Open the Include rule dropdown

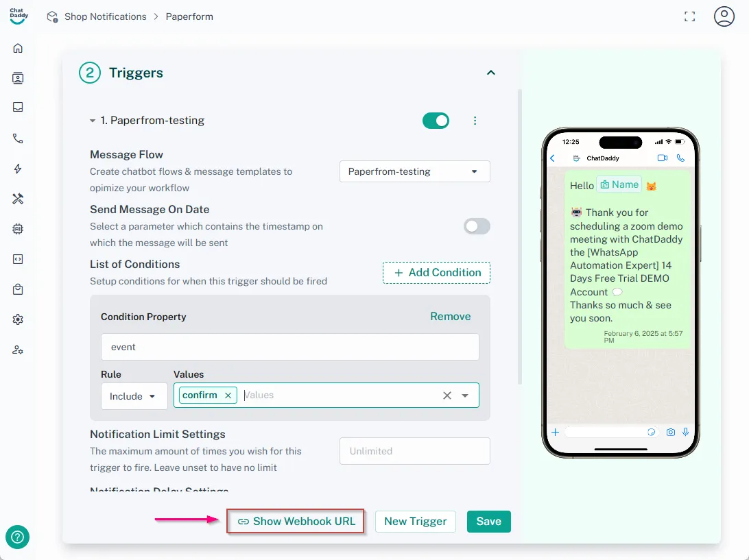point(134,396)
